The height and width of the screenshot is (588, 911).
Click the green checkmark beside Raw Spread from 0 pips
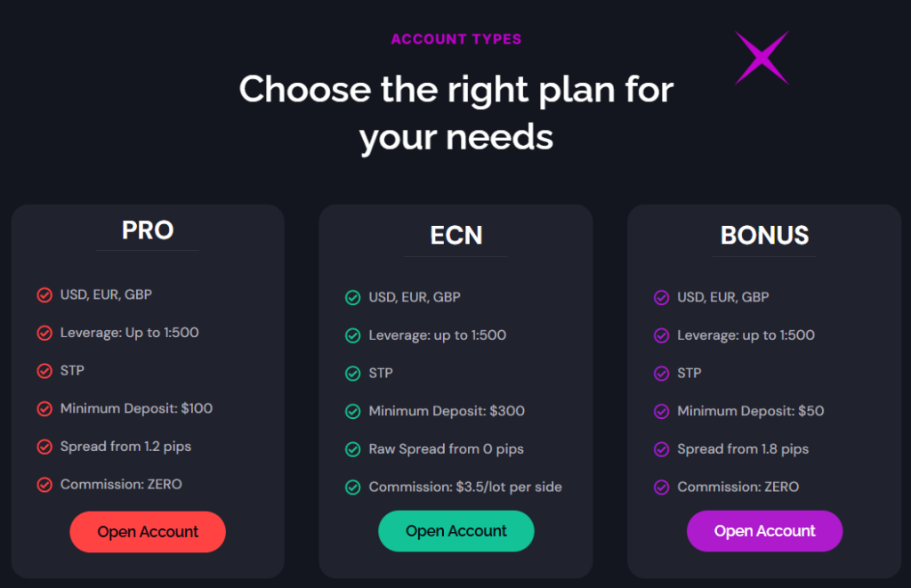(352, 449)
